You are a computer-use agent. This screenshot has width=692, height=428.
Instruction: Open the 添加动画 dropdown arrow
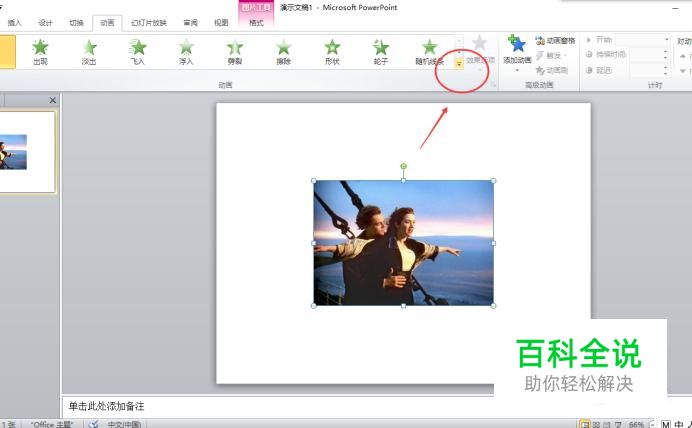click(x=517, y=70)
